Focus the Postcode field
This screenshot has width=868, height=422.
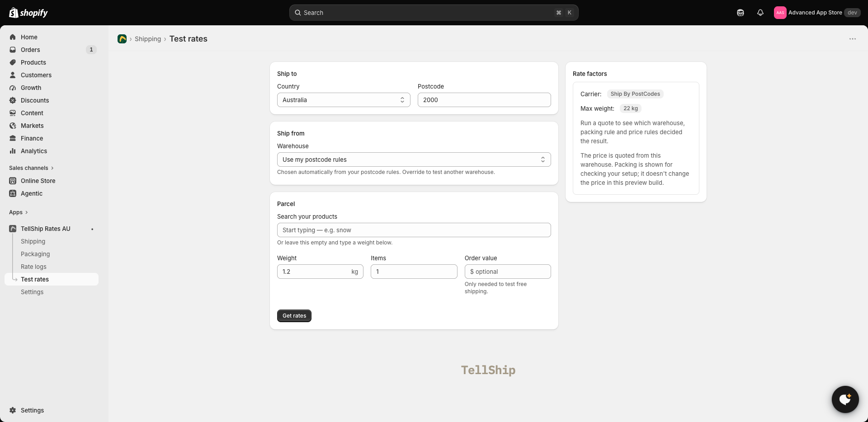[484, 100]
